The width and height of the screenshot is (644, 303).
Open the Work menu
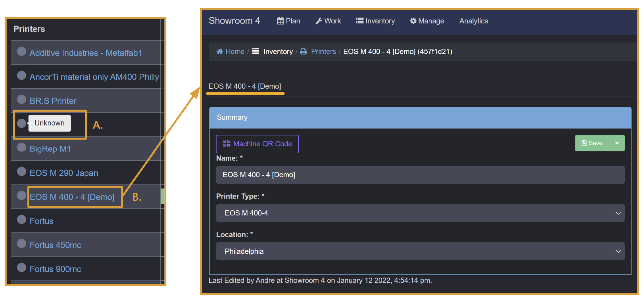[x=328, y=21]
